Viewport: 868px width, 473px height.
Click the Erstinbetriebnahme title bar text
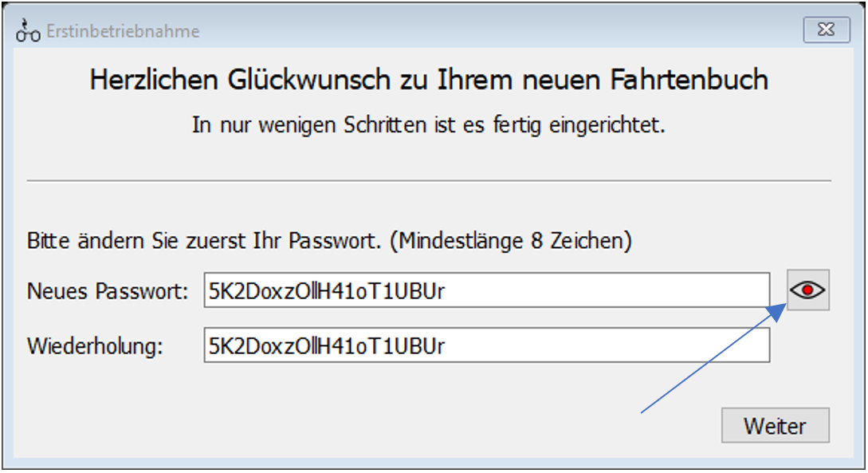[x=121, y=30]
